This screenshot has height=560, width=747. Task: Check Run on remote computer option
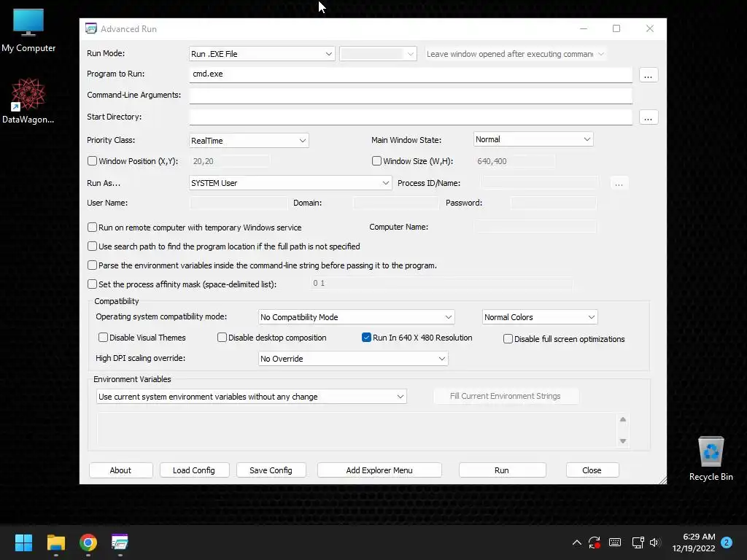tap(93, 227)
